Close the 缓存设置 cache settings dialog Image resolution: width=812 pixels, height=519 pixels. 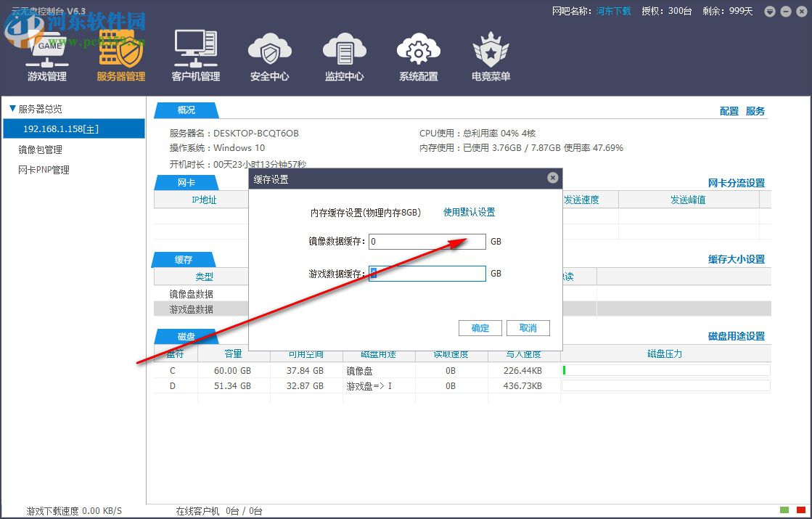pyautogui.click(x=553, y=178)
